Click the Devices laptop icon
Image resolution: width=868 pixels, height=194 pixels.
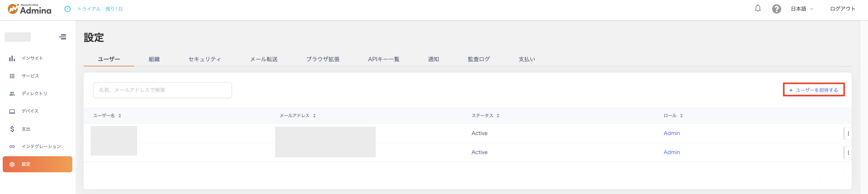(12, 112)
